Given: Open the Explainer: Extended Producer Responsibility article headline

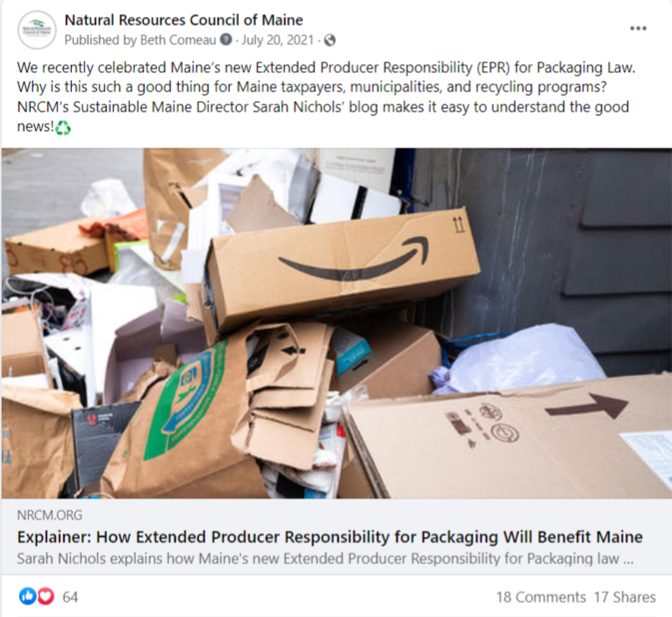Looking at the screenshot, I should [x=330, y=537].
